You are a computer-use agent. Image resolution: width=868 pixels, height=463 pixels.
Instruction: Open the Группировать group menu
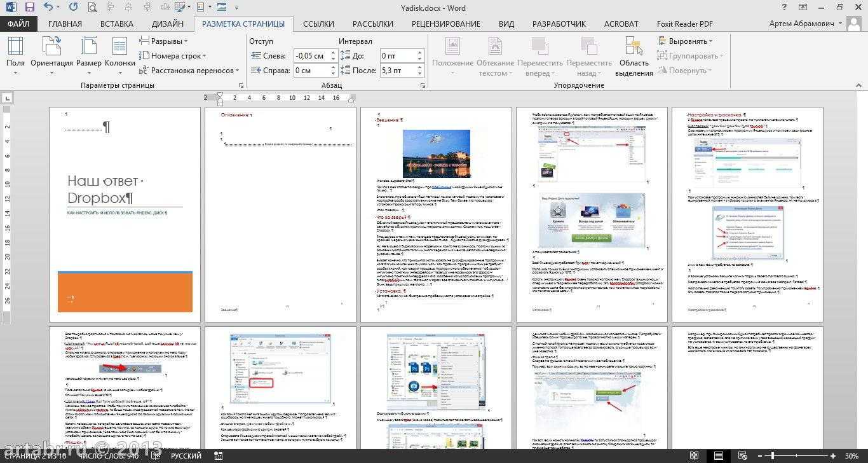coord(691,56)
